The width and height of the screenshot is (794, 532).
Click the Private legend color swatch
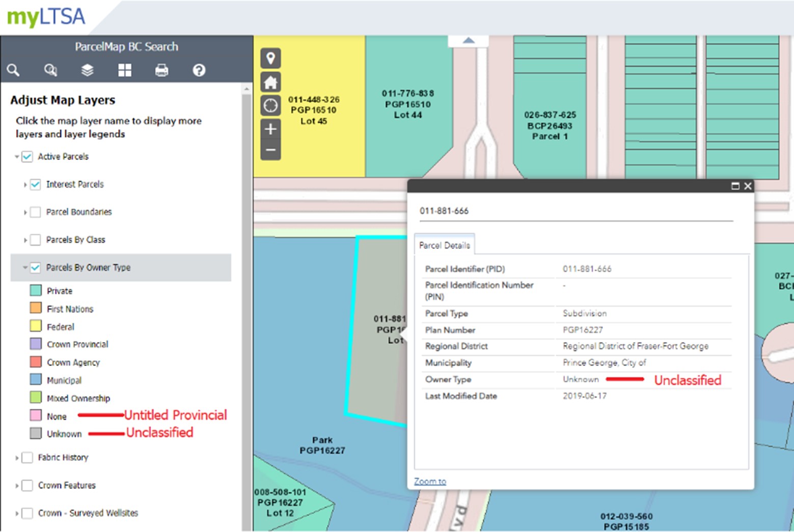36,291
